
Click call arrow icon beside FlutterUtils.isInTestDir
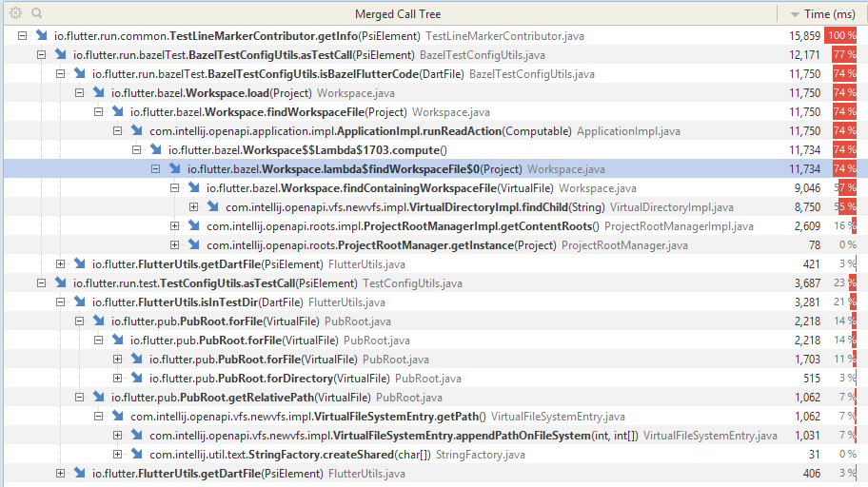[80, 302]
